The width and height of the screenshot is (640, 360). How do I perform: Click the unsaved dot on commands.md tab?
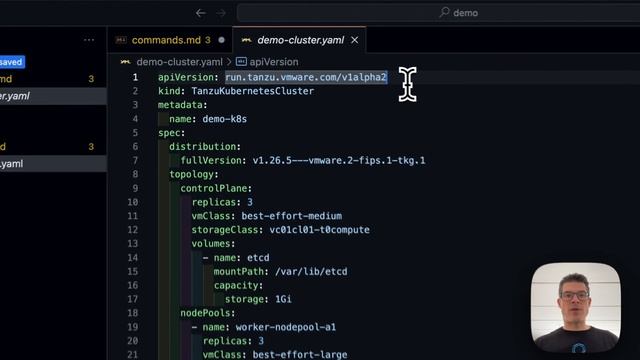click(x=221, y=40)
